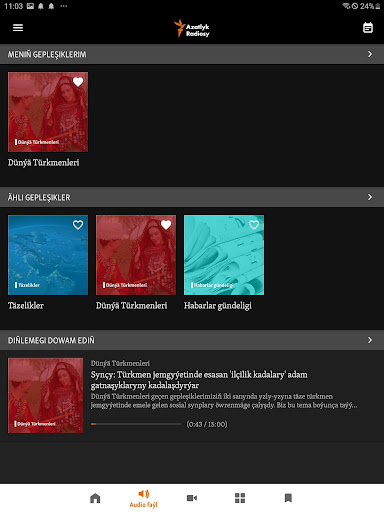384x512 pixels.
Task: Open the schedule calendar icon
Action: pyautogui.click(x=368, y=28)
